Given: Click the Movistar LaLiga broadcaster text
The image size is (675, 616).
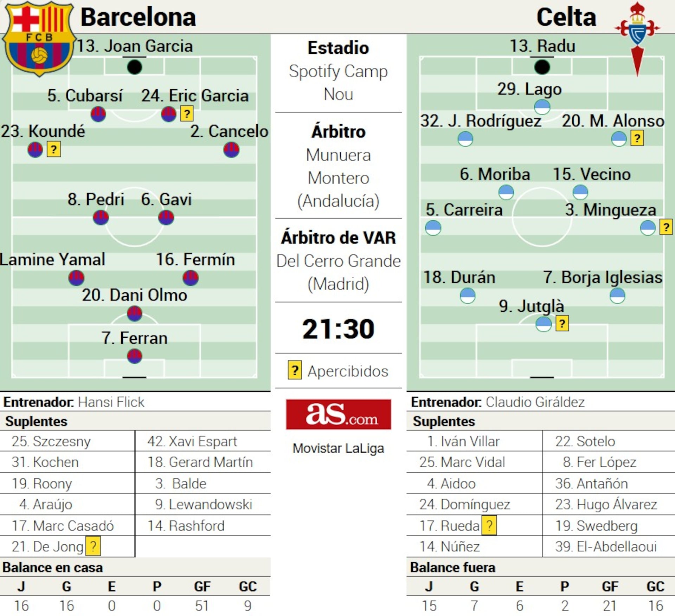Looking at the screenshot, I should [x=338, y=448].
